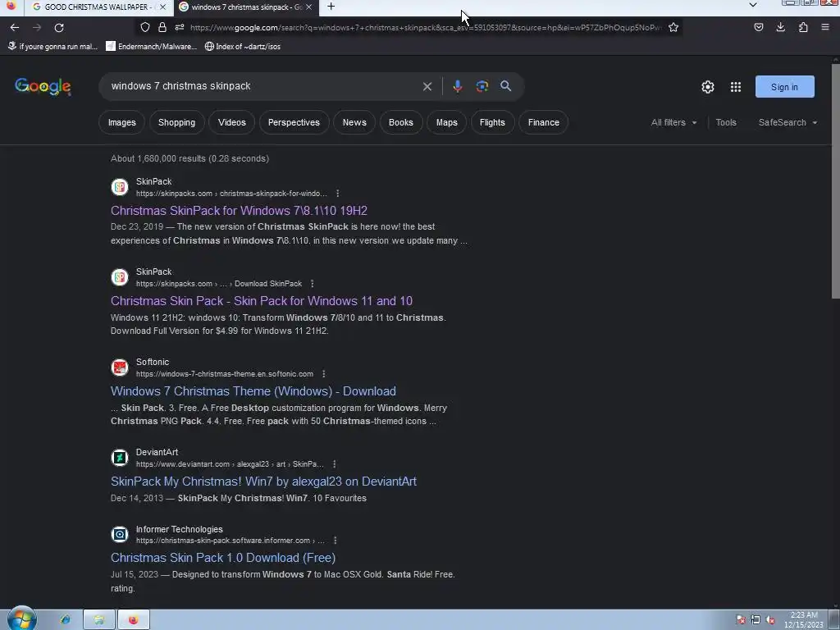Filter results by Finance
This screenshot has width=840, height=630.
point(543,122)
